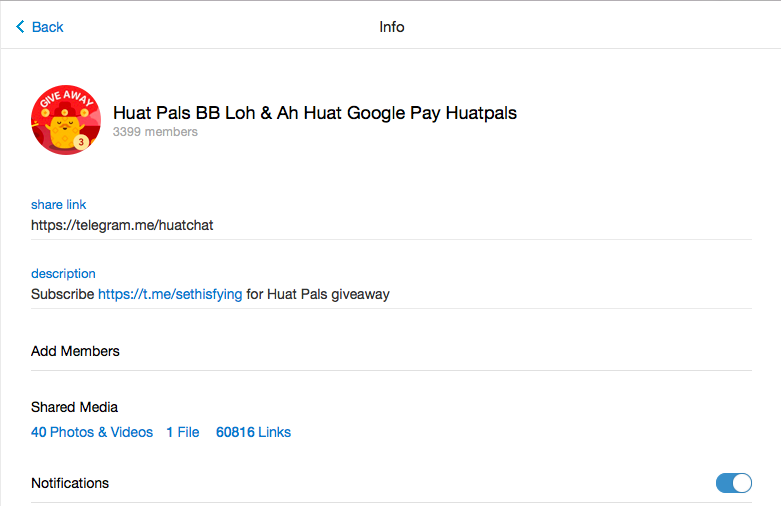The width and height of the screenshot is (781, 506).
Task: Open 40 Photos & Videos
Action: (x=92, y=432)
